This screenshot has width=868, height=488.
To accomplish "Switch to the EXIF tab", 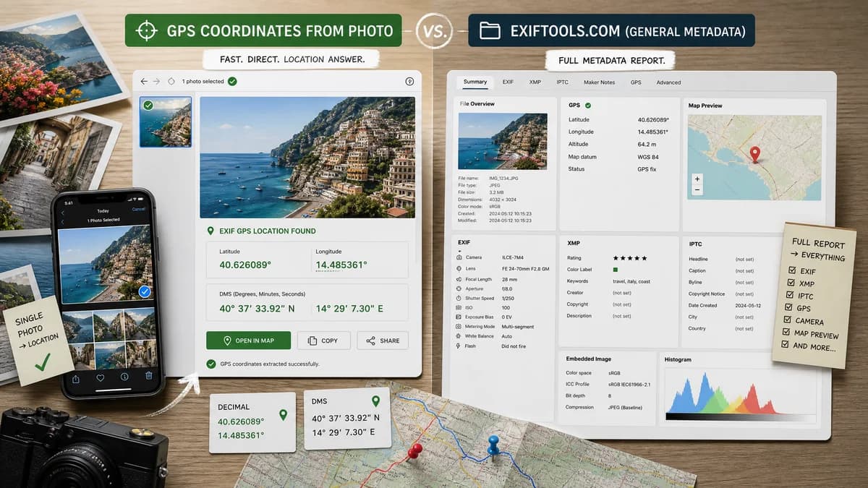I will 509,82.
